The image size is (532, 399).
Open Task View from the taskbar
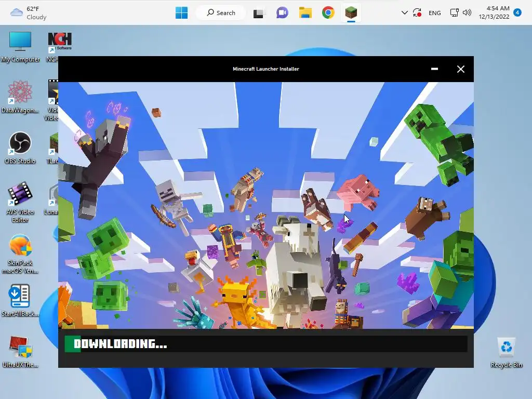[259, 13]
